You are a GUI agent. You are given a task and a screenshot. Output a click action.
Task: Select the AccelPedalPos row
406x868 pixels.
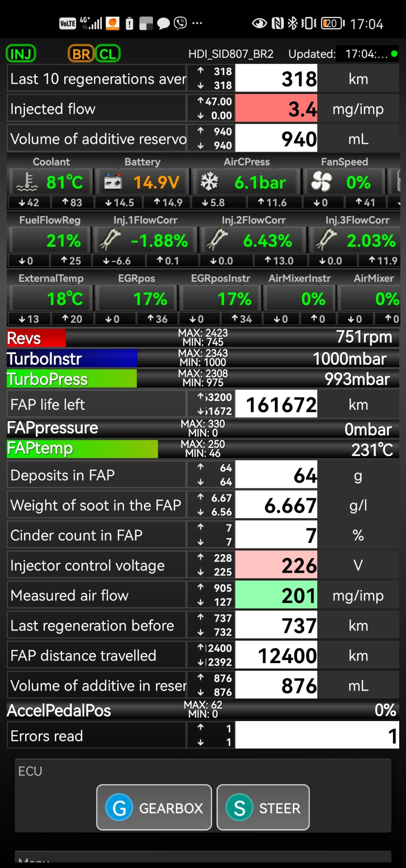tap(203, 710)
